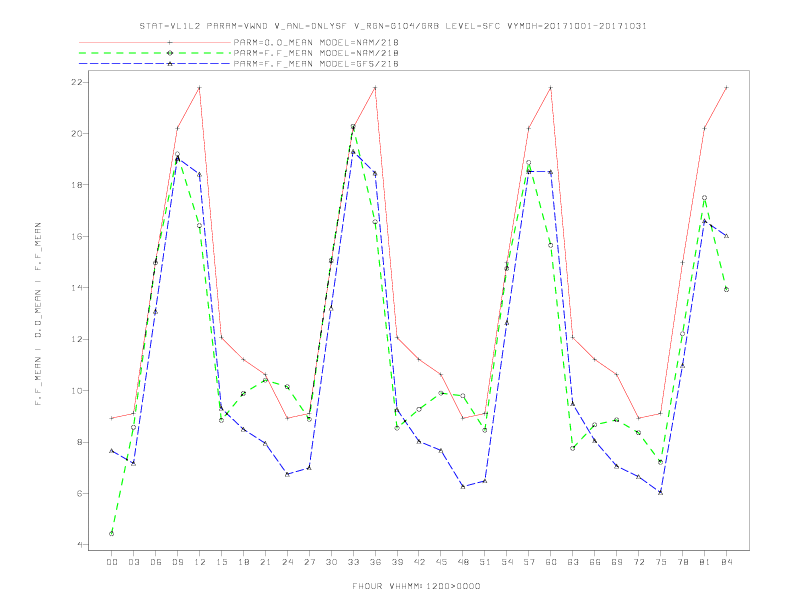
Task: Click x-axis tick label 09
Action: click(177, 562)
